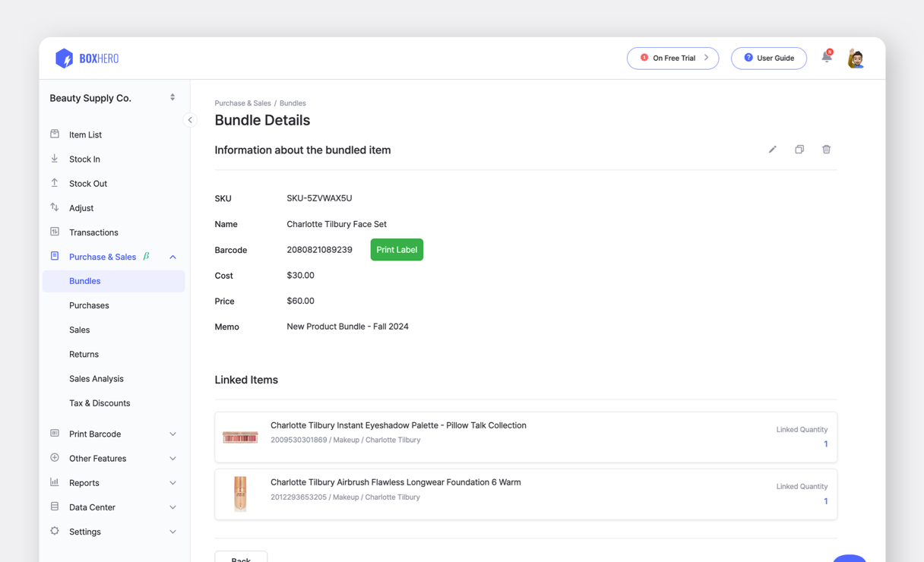
Task: Collapse the Purchase & Sales section
Action: pyautogui.click(x=173, y=257)
